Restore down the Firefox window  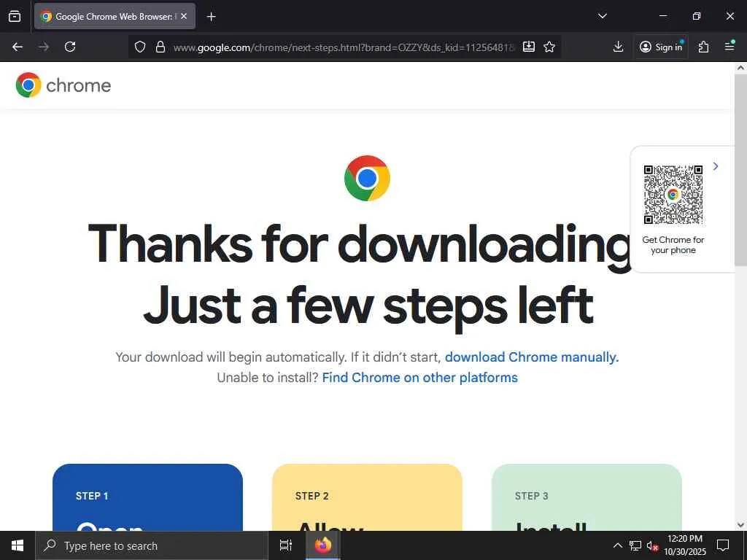697,16
